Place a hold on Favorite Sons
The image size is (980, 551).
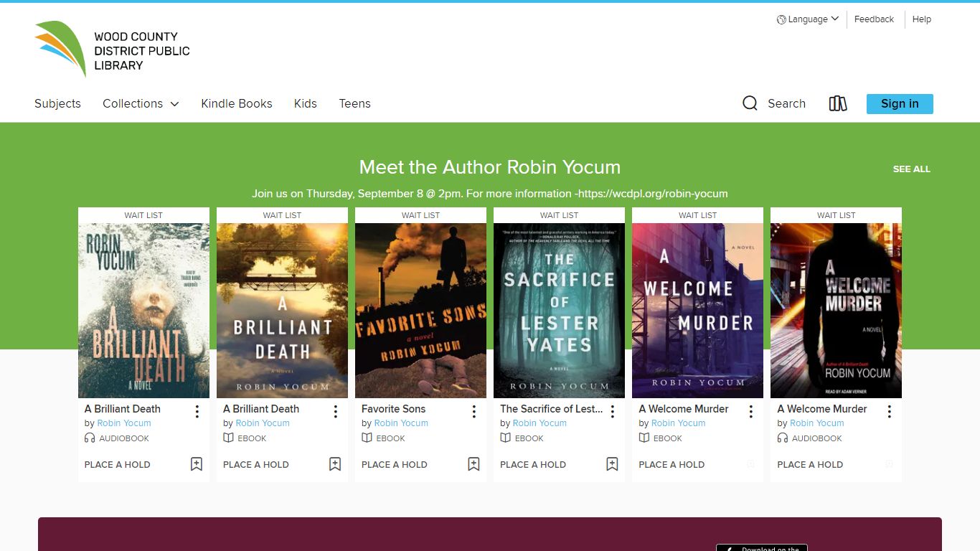[x=395, y=464]
